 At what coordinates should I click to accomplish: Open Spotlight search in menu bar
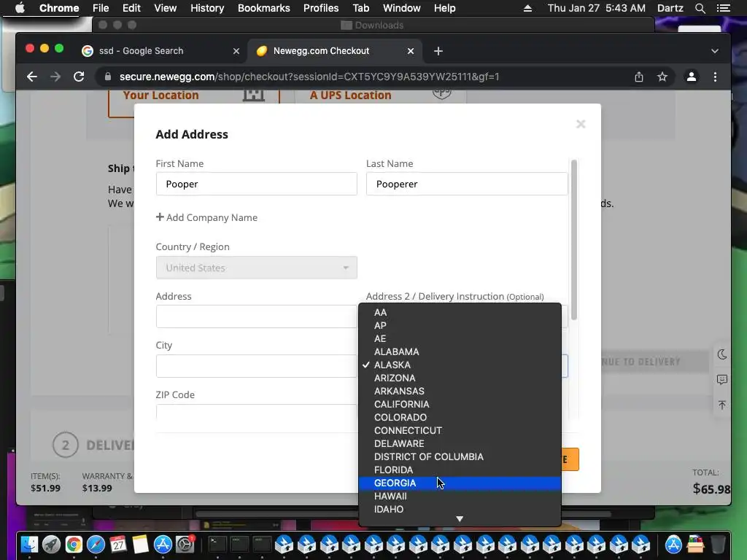(x=700, y=8)
